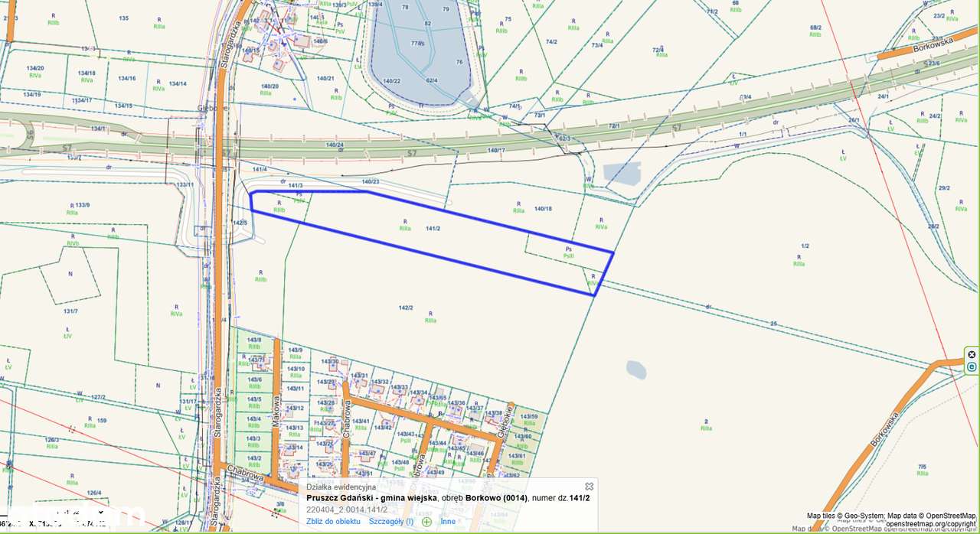Image resolution: width=980 pixels, height=534 pixels.
Task: Click the '135' parcel label
Action: [x=124, y=17]
